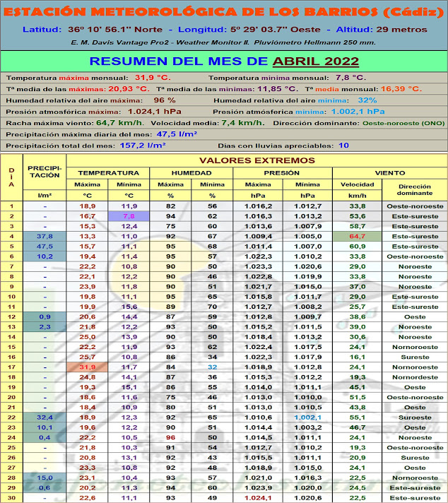Click the 'VIENTO' column group header
The width and height of the screenshot is (448, 503).
point(390,173)
